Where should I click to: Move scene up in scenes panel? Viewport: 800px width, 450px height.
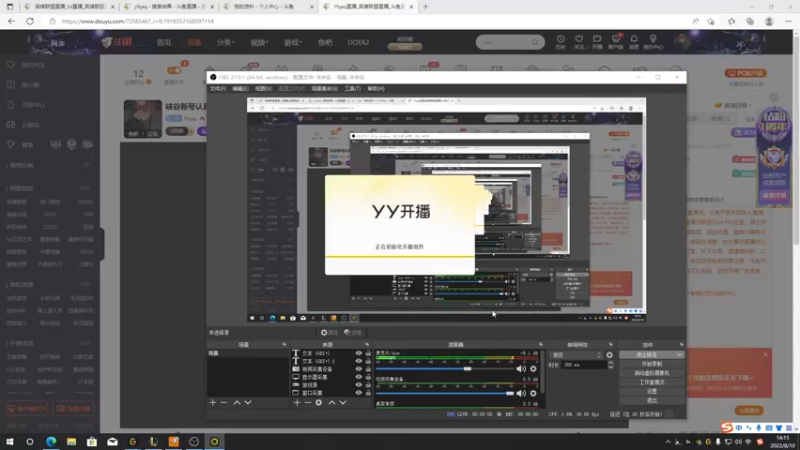(x=237, y=403)
